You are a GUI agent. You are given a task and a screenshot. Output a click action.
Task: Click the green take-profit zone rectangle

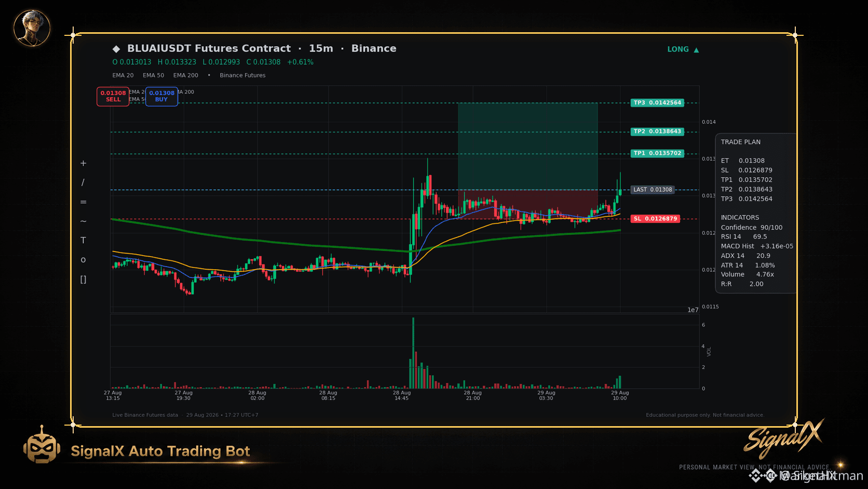[x=527, y=147]
